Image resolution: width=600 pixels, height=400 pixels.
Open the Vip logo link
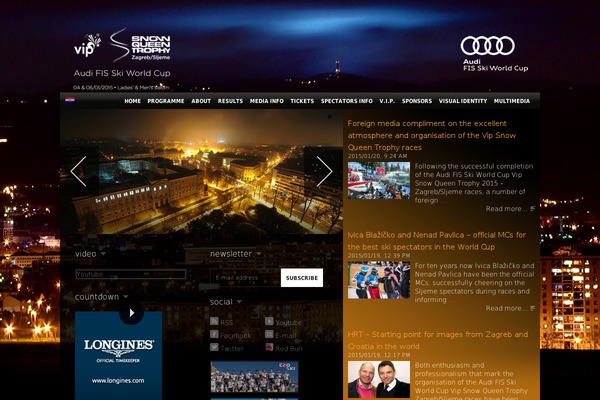88,45
